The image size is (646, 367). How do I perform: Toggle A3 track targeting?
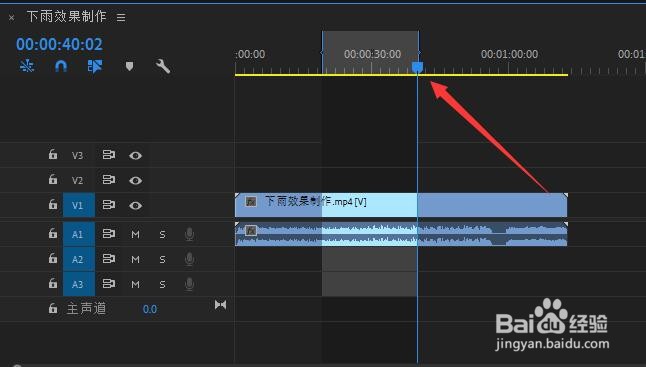coord(79,284)
